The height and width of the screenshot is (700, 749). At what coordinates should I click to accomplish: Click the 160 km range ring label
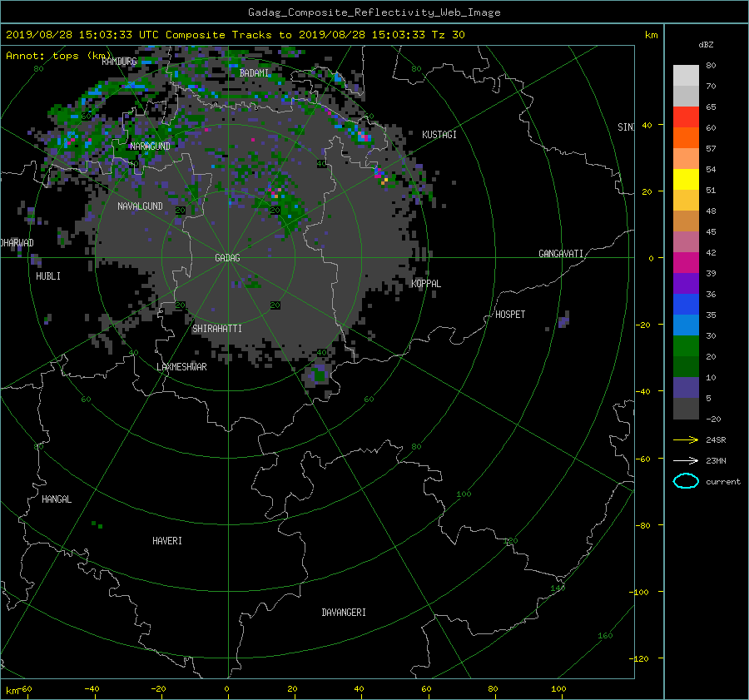[x=605, y=636]
